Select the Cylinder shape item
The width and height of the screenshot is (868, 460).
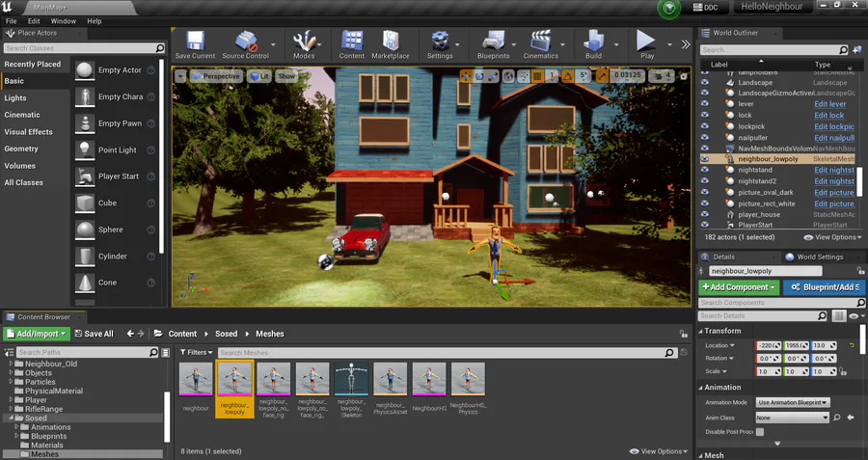coord(115,257)
